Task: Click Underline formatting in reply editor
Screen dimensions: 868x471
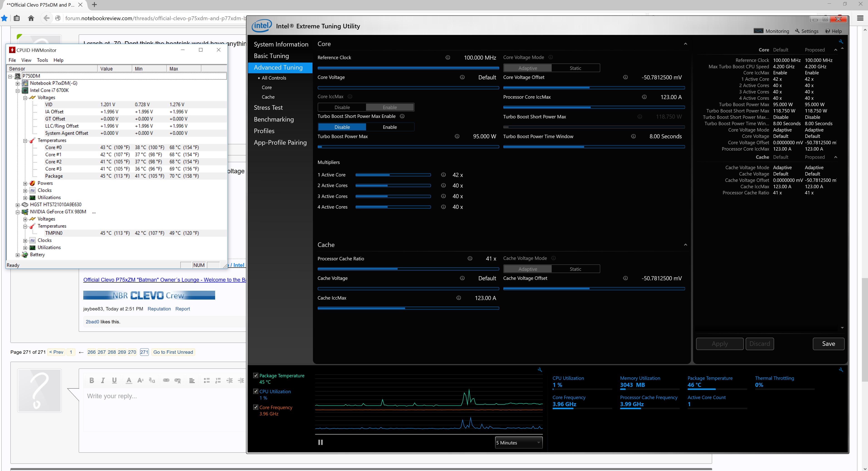Action: click(114, 381)
